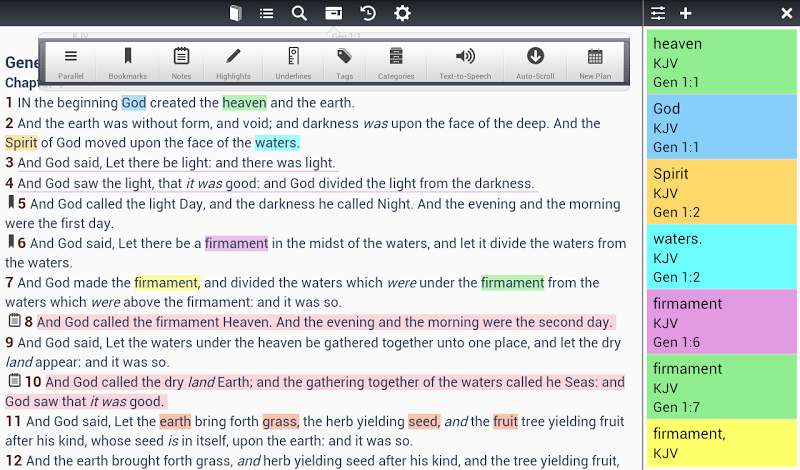This screenshot has width=800, height=470.
Task: Open the Tags tool
Action: click(344, 62)
